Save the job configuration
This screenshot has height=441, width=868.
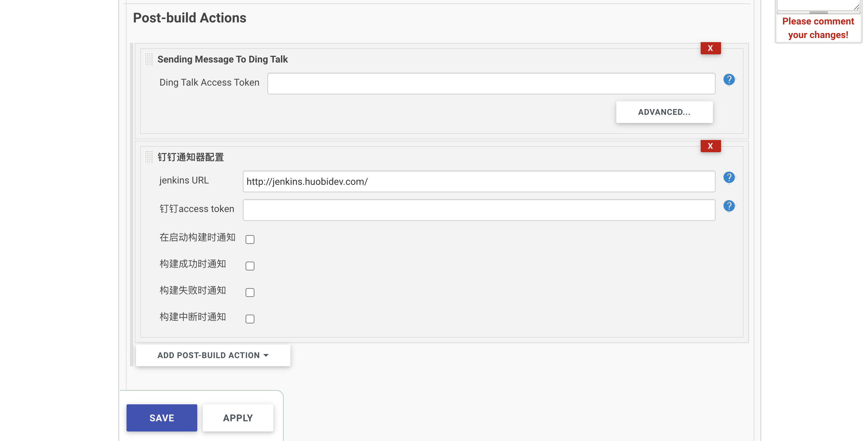click(161, 418)
